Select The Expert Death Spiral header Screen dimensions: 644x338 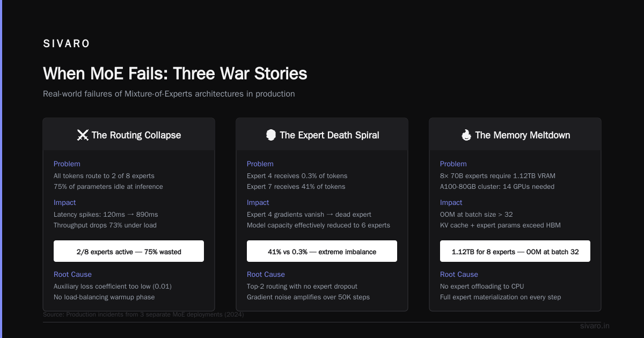[322, 135]
